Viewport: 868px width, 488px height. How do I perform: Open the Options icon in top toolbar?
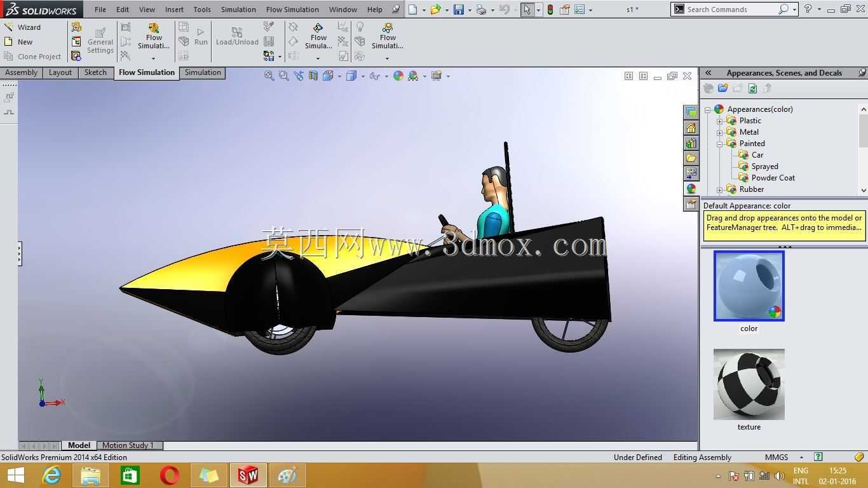(x=580, y=10)
